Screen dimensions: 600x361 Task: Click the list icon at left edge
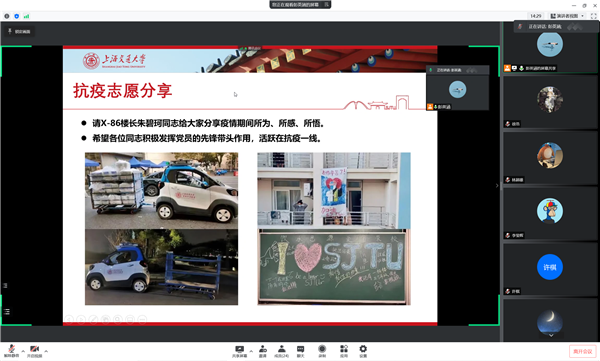(7, 312)
